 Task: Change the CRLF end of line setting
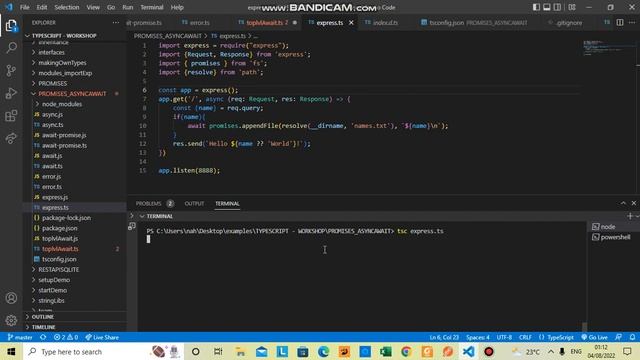point(525,337)
